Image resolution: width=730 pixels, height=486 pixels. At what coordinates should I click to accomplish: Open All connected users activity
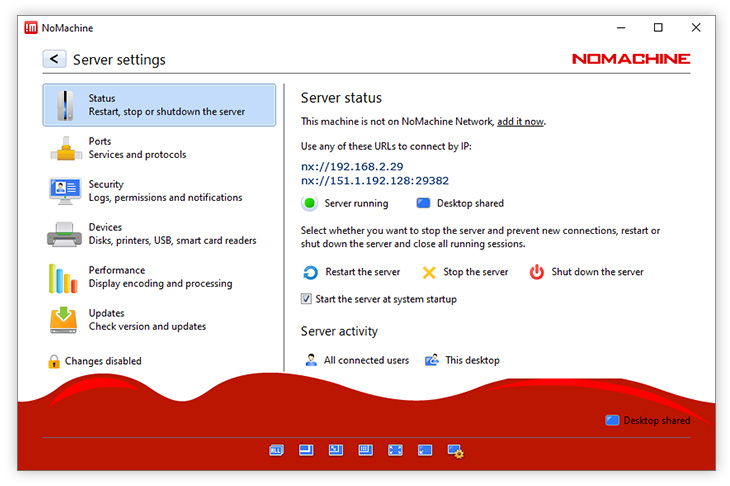click(x=358, y=360)
